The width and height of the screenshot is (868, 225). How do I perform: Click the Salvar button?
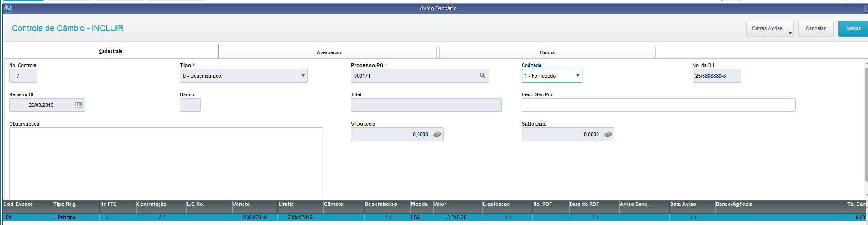tap(853, 28)
